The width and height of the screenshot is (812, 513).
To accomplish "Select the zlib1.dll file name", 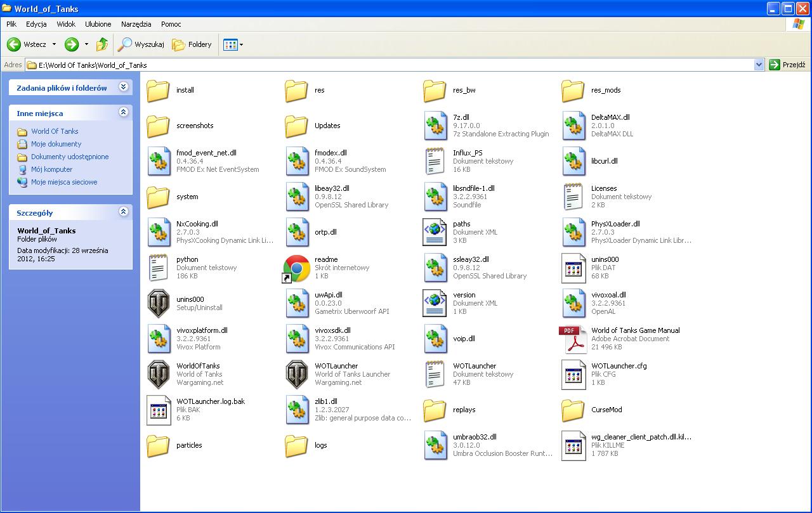I will (326, 401).
